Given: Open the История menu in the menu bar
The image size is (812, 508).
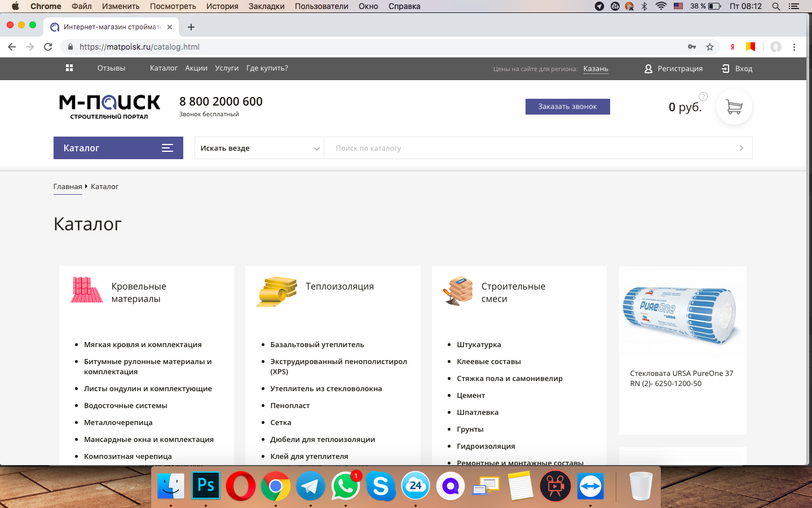Looking at the screenshot, I should tap(222, 6).
